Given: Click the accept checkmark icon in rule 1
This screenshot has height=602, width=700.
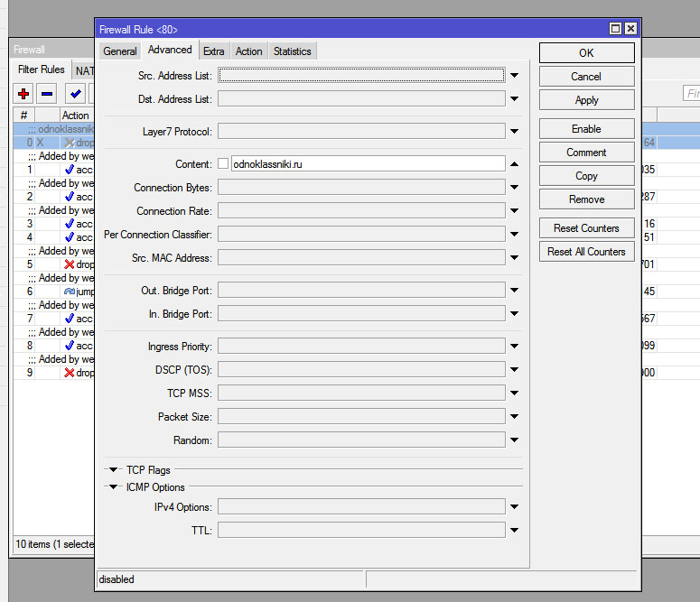Looking at the screenshot, I should 70,170.
